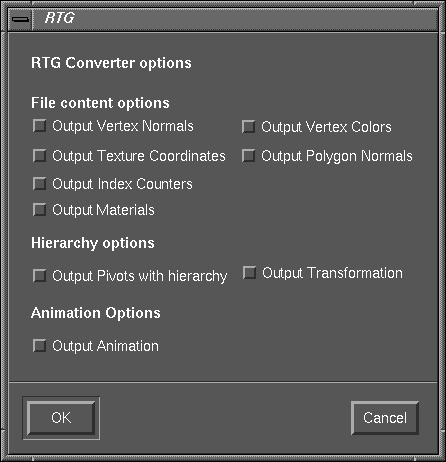Enable the Output Animation checkbox
Screen dimensions: 446x462
[40, 346]
